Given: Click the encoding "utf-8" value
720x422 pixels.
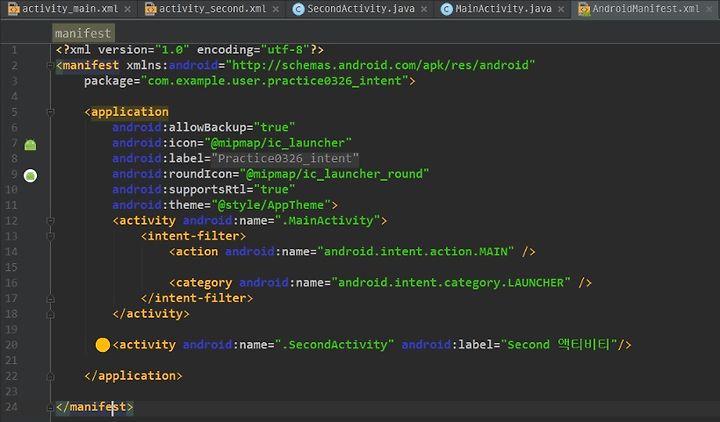Looking at the screenshot, I should click(285, 50).
